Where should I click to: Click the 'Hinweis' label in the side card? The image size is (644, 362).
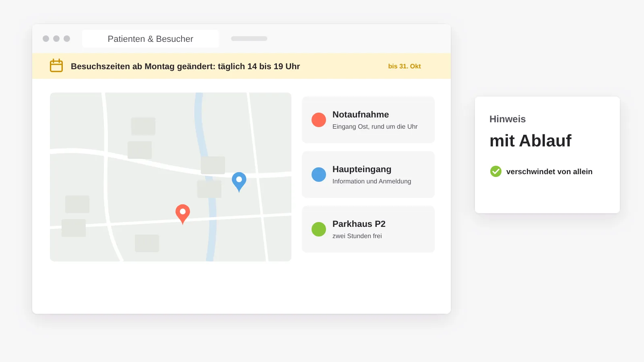click(x=508, y=119)
